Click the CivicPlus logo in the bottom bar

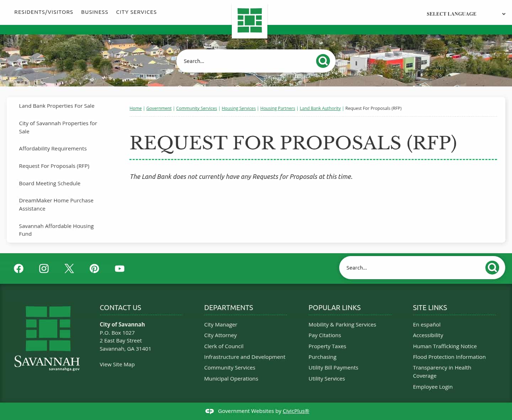[210, 411]
